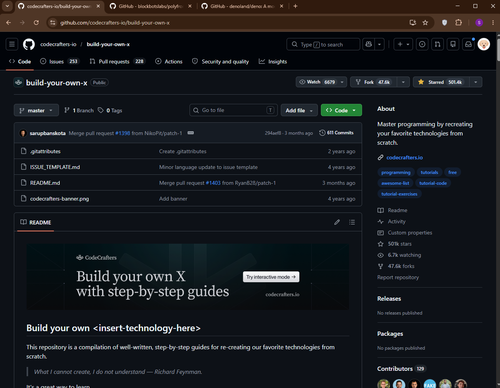The width and height of the screenshot is (500, 388).
Task: Reload the page with browser refresh icon
Action: [x=36, y=23]
